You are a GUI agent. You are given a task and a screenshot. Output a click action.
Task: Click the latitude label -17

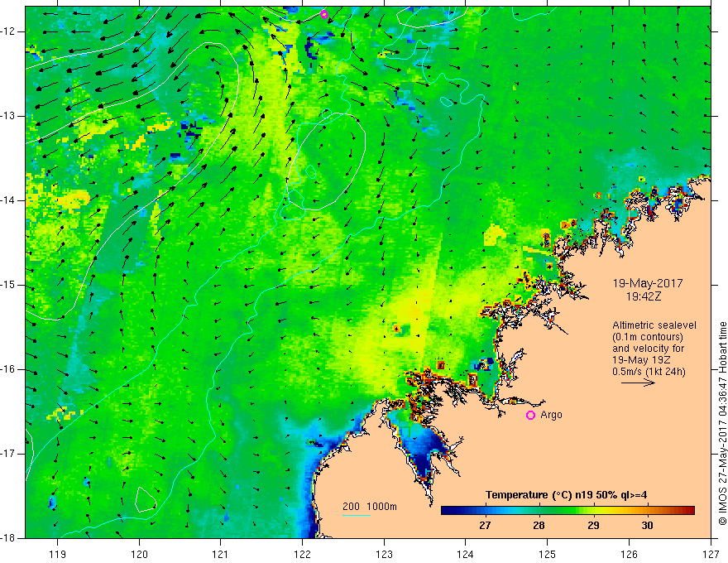(9, 454)
